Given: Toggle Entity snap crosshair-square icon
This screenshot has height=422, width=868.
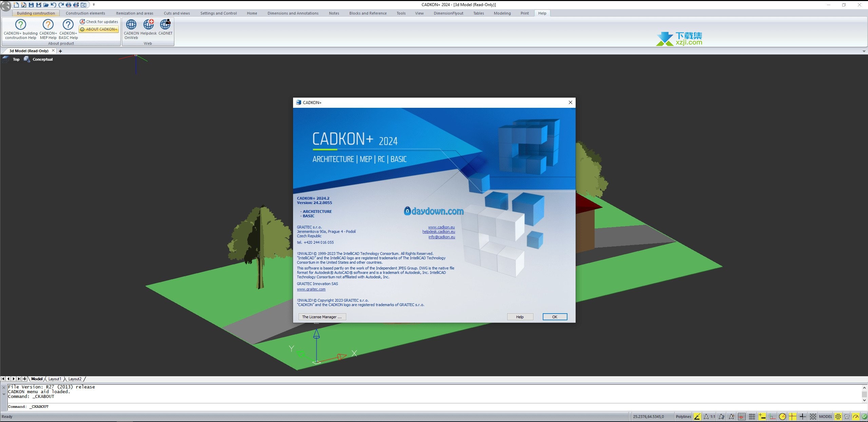Looking at the screenshot, I should pyautogui.click(x=793, y=417).
